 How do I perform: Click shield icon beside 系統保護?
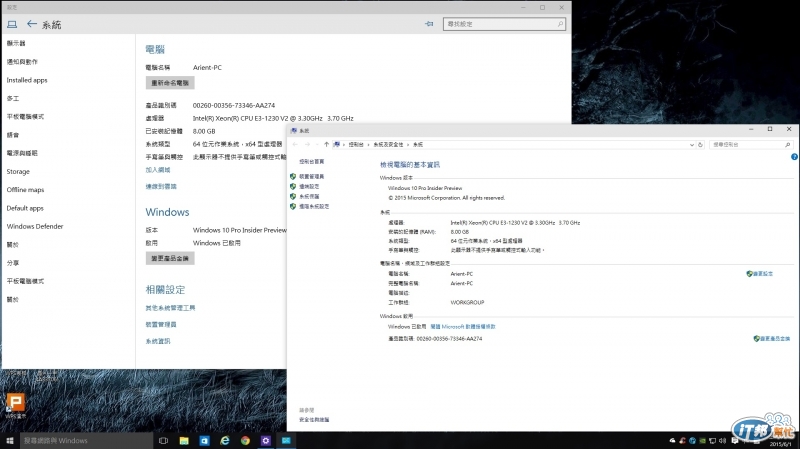[x=293, y=196]
